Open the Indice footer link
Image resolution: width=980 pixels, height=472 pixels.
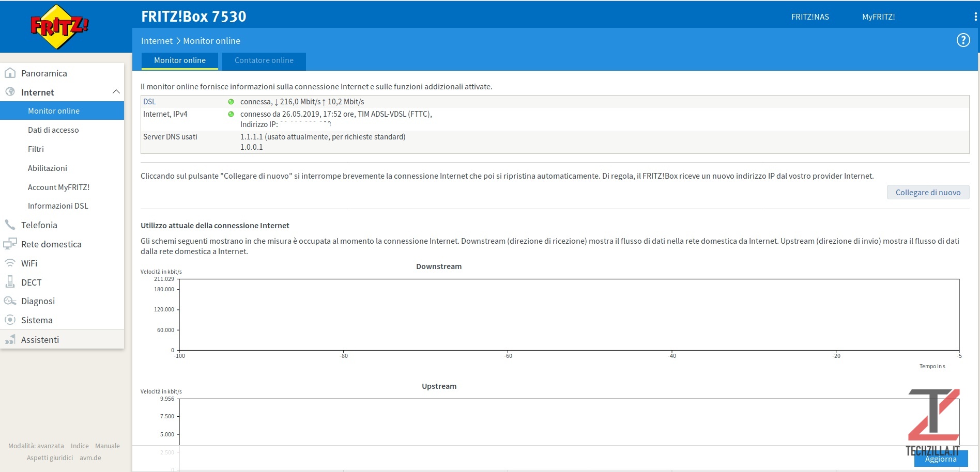pos(80,446)
